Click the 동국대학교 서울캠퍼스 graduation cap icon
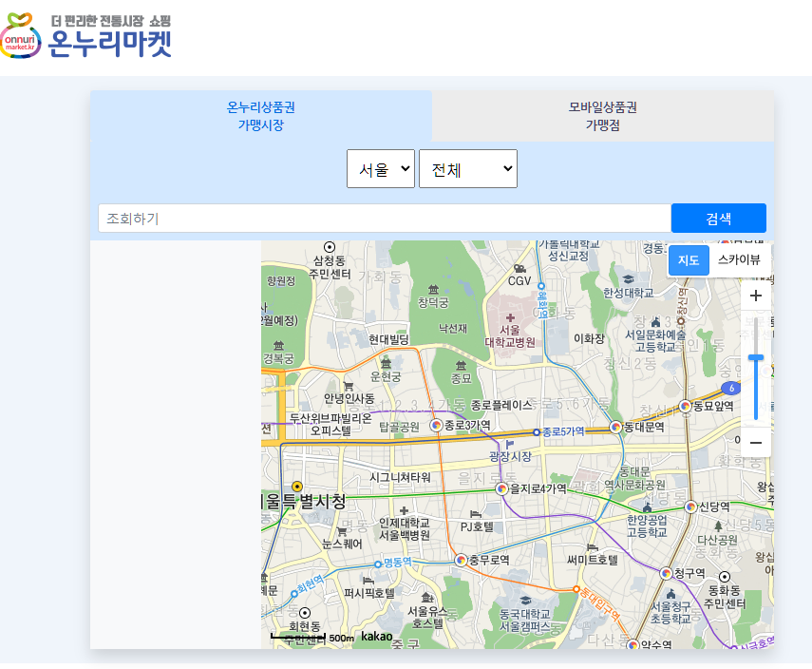 [x=525, y=601]
